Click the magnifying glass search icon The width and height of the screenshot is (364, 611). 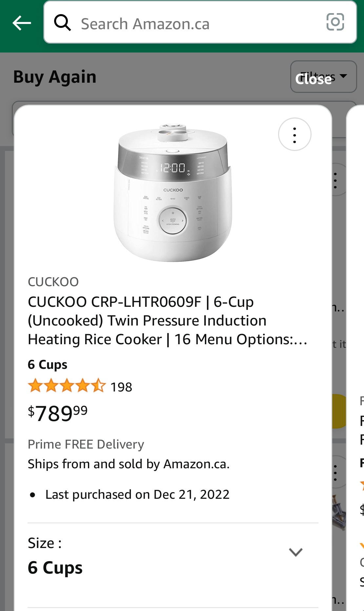click(x=62, y=23)
